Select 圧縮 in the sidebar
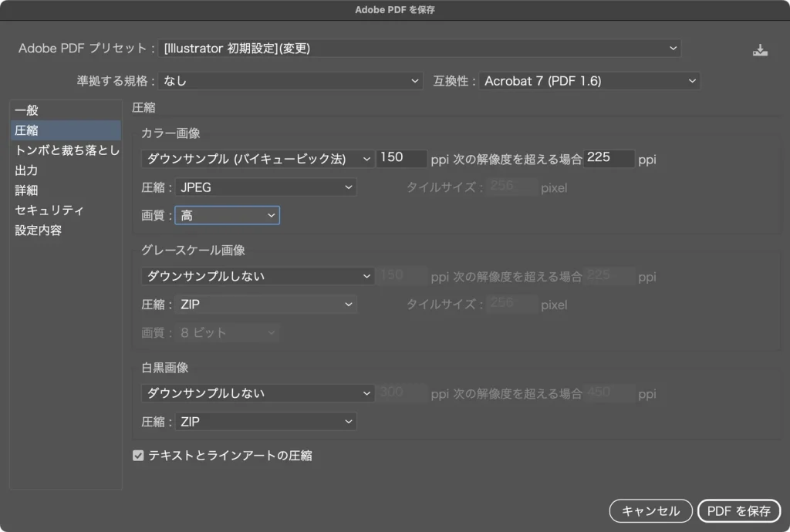Image resolution: width=790 pixels, height=532 pixels. (66, 130)
